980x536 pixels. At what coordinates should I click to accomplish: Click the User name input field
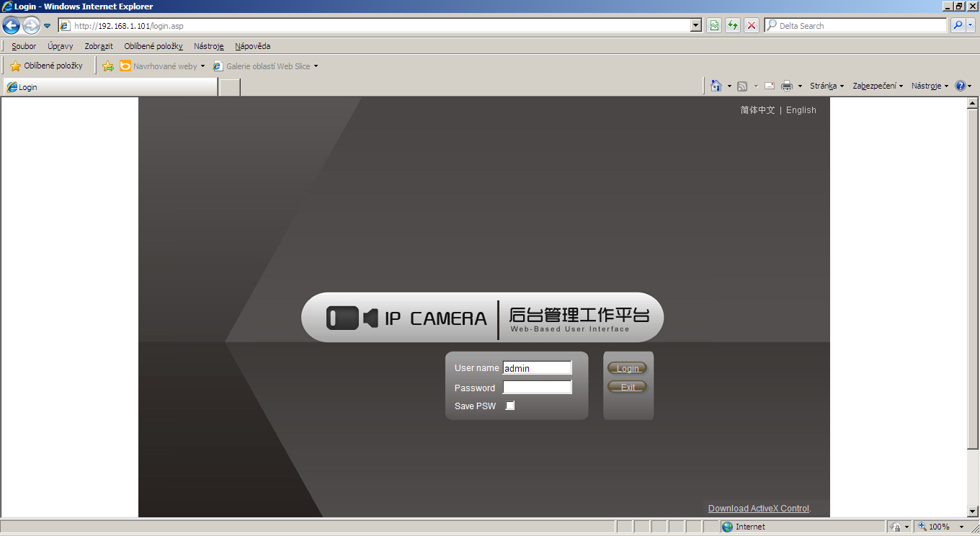[537, 368]
